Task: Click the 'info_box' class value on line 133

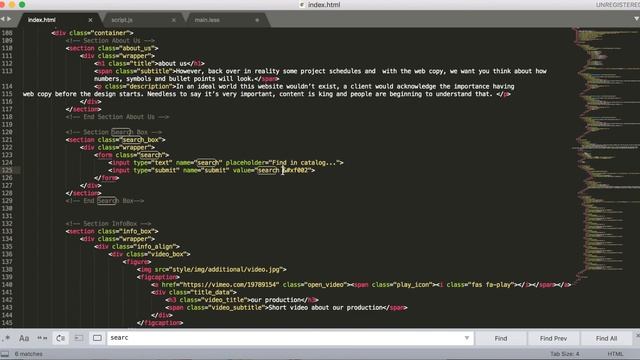Action: click(x=137, y=231)
